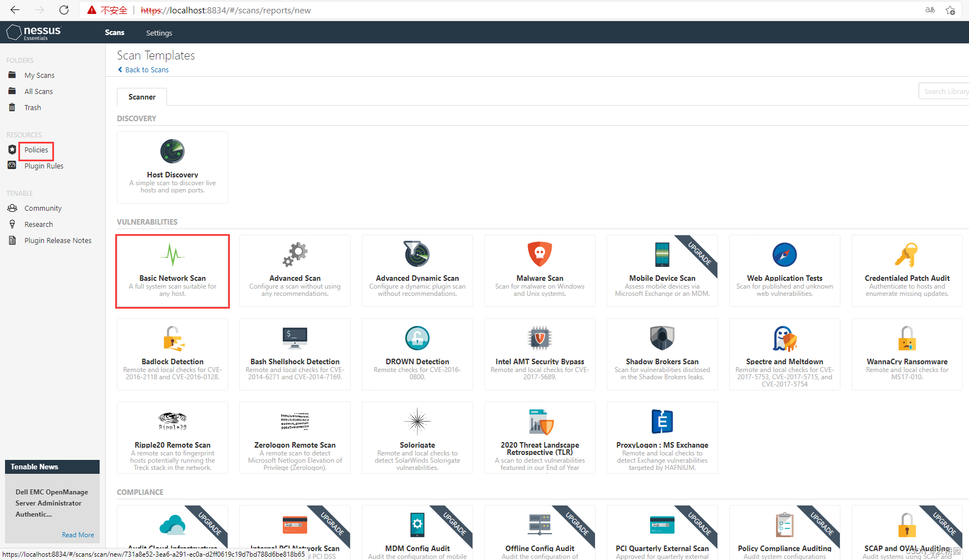Click the Offline Config Audit server icon
The height and width of the screenshot is (560, 969).
540,525
